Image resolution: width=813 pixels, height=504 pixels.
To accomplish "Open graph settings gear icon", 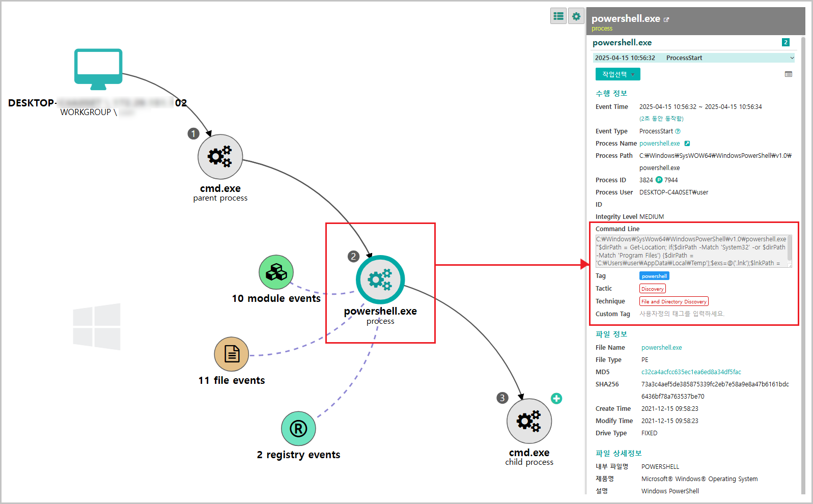I will (576, 16).
